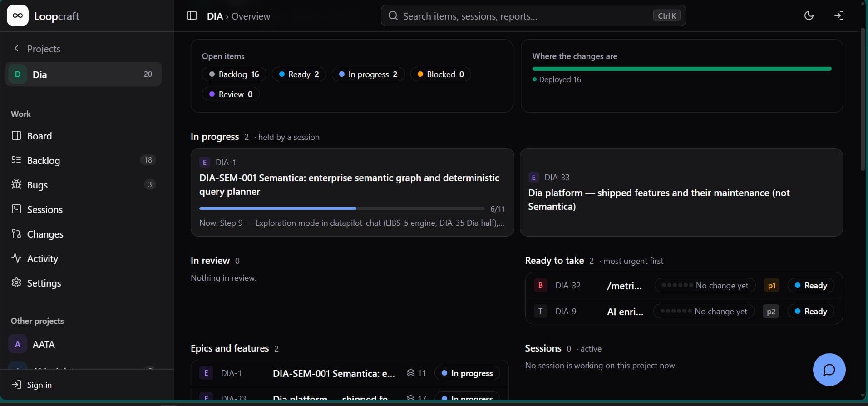Filter by Backlog 16 status chip
Screen dimensions: 868x406
click(234, 74)
